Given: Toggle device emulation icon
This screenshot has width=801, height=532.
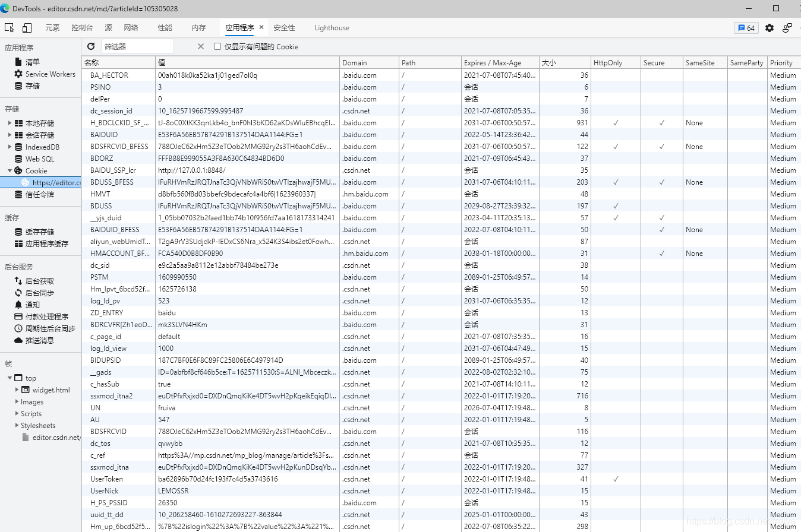Looking at the screenshot, I should (27, 28).
